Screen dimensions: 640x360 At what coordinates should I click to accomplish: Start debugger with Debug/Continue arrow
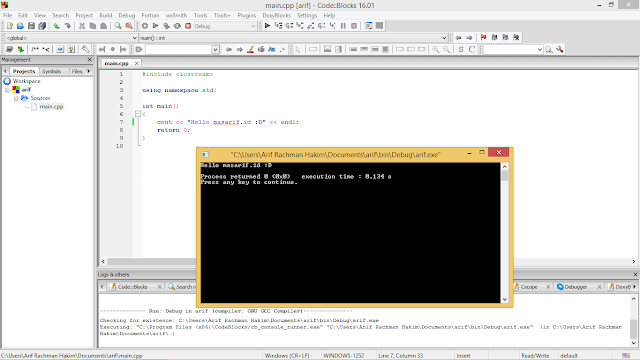tap(267, 26)
